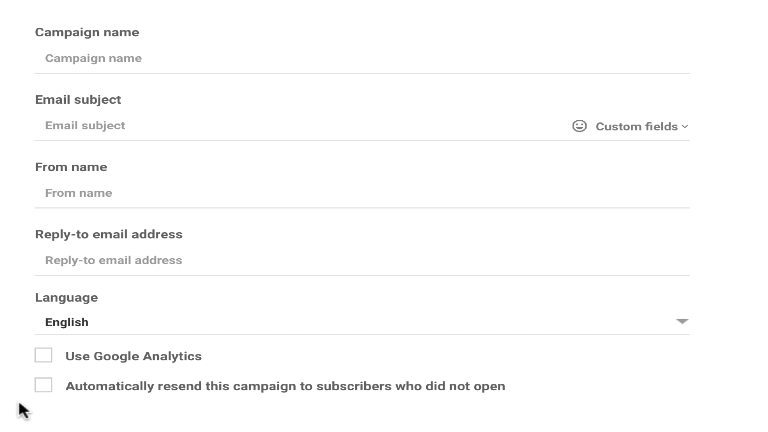This screenshot has width=768, height=432.
Task: Focus the Reply-to email address input
Action: (362, 260)
